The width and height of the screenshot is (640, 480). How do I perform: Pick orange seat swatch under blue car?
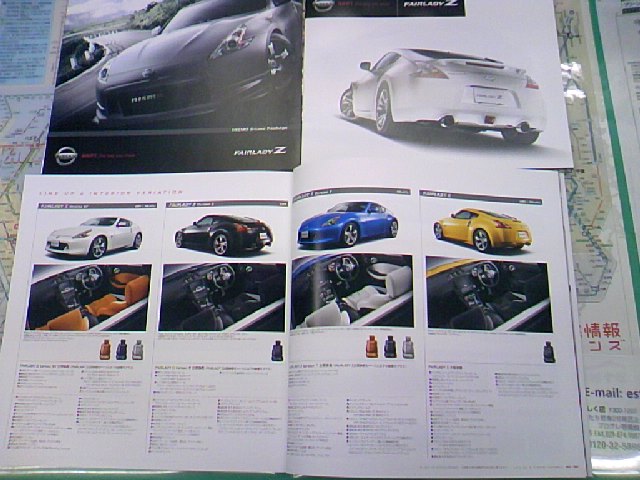[x=371, y=347]
